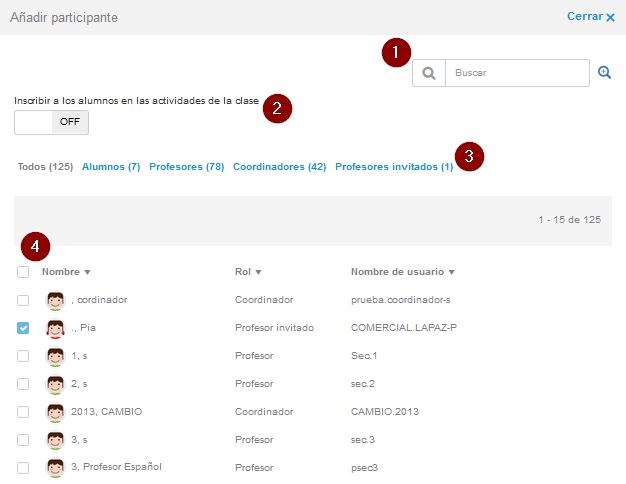Click the avatar beside user 2, s
This screenshot has height=484, width=626.
pyautogui.click(x=56, y=384)
